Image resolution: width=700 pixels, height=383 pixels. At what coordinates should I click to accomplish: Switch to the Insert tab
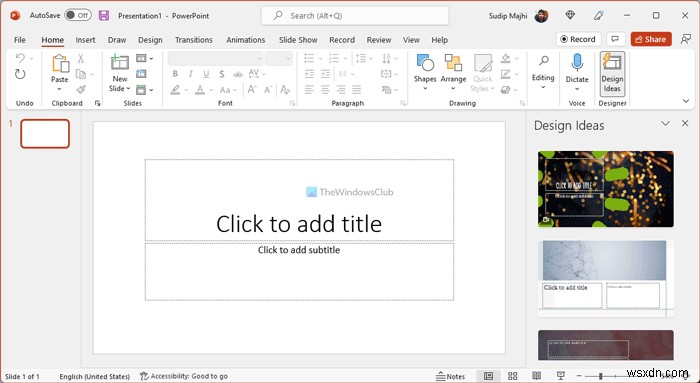coord(85,40)
